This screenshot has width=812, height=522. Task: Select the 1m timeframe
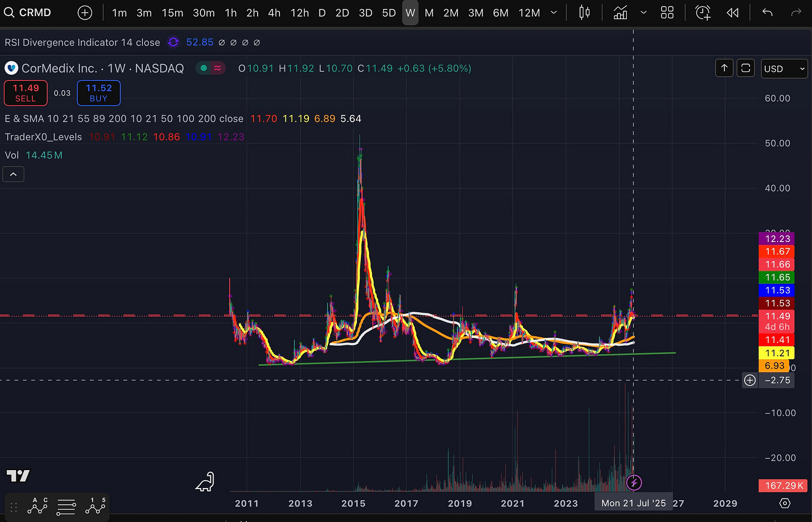coord(119,12)
